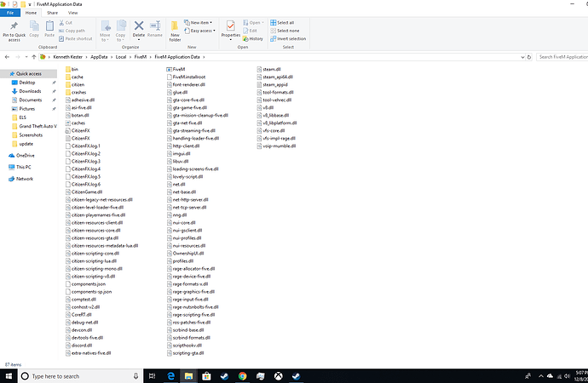Select the FiveM.installroot file
Viewport: 588px width, 383px height.
pyautogui.click(x=186, y=77)
